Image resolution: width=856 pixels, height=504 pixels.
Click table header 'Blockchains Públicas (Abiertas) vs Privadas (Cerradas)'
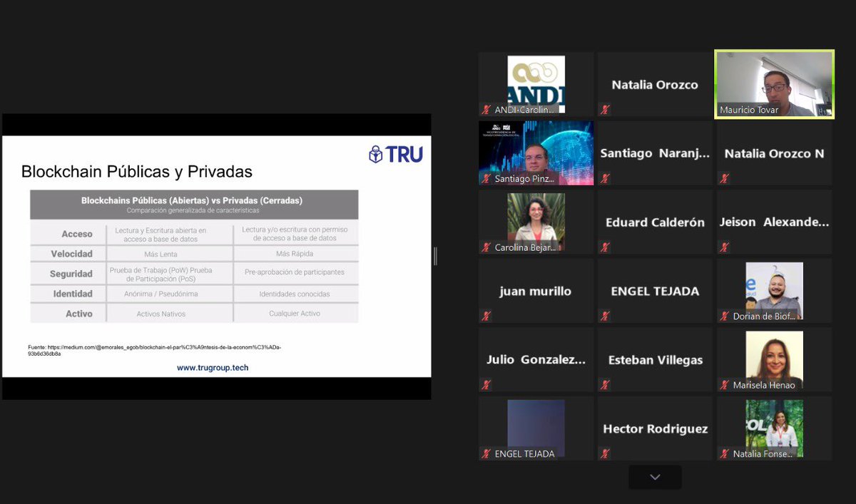(192, 200)
